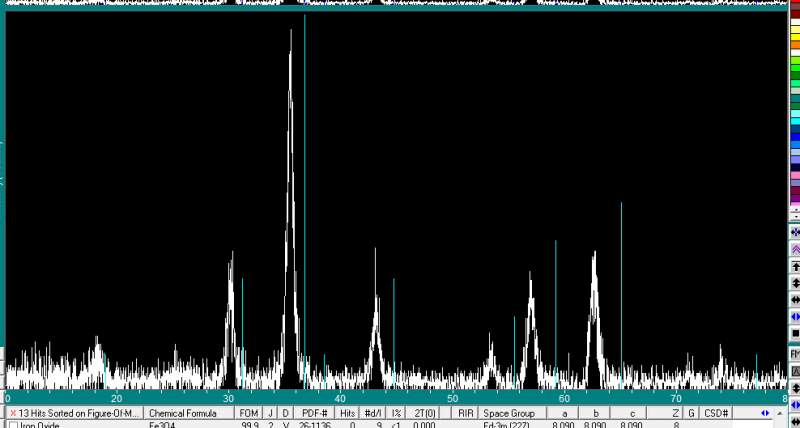Screen dimensions: 800x428
Task: Sort hits by the FOM column
Action: pyautogui.click(x=249, y=413)
